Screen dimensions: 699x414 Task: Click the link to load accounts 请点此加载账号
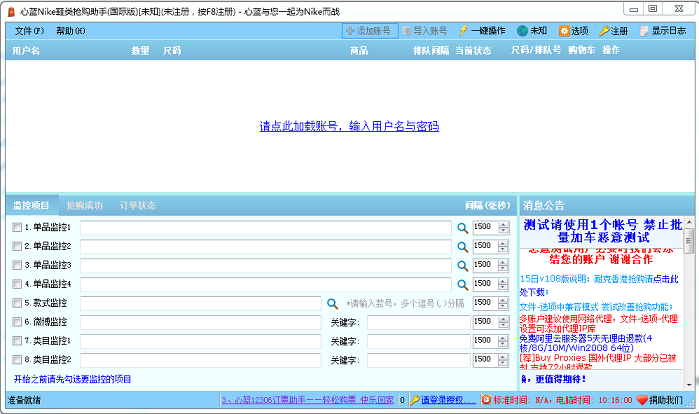(349, 126)
